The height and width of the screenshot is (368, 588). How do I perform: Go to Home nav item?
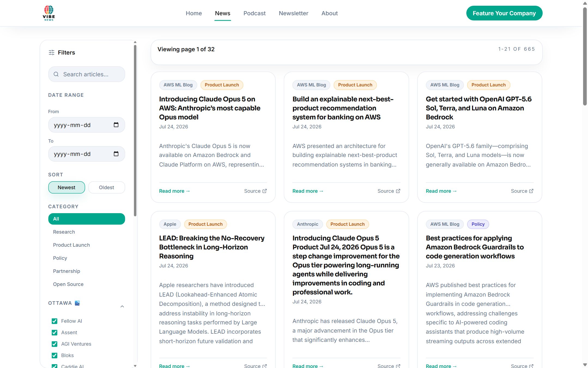194,13
